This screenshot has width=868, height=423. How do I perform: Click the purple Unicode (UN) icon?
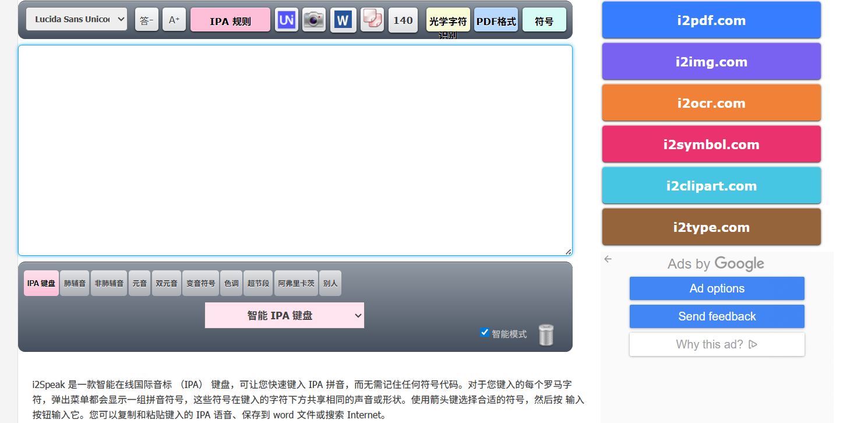coord(287,20)
